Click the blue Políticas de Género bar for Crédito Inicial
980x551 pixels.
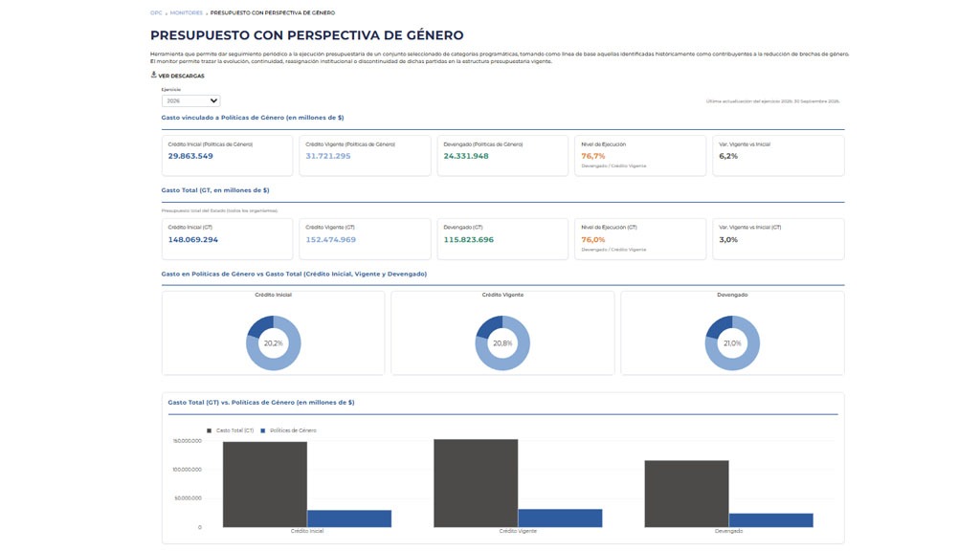(x=349, y=518)
